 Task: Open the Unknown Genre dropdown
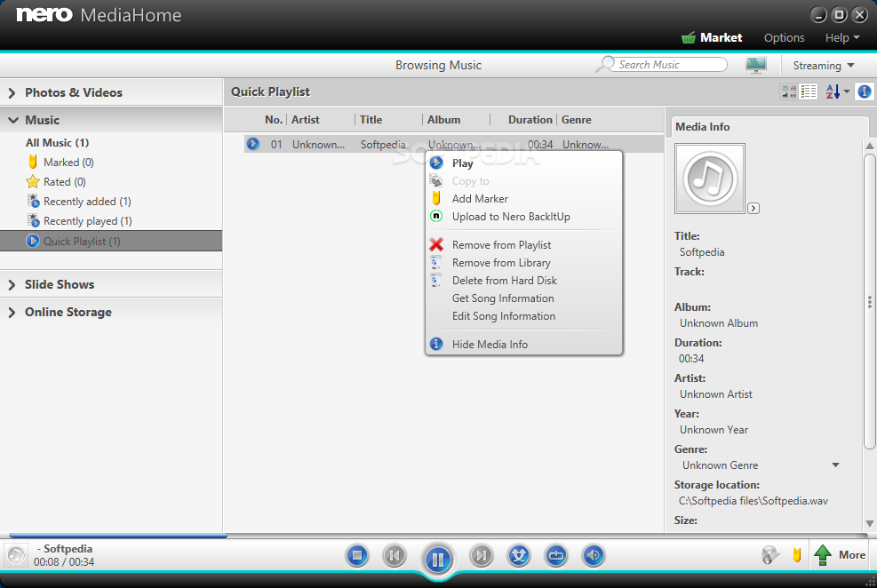pos(835,465)
